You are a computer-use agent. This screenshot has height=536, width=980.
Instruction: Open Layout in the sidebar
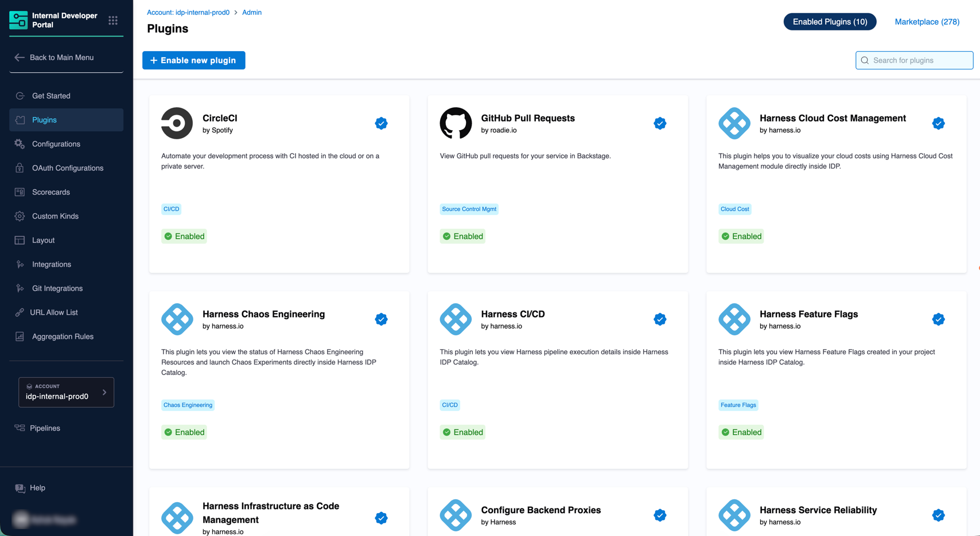[x=66, y=240]
